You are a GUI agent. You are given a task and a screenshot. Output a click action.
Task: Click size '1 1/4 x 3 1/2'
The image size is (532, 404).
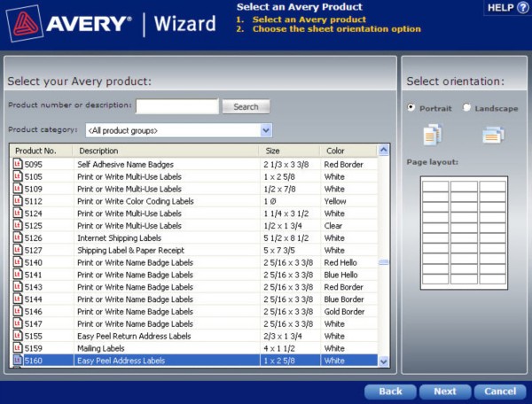pos(286,214)
